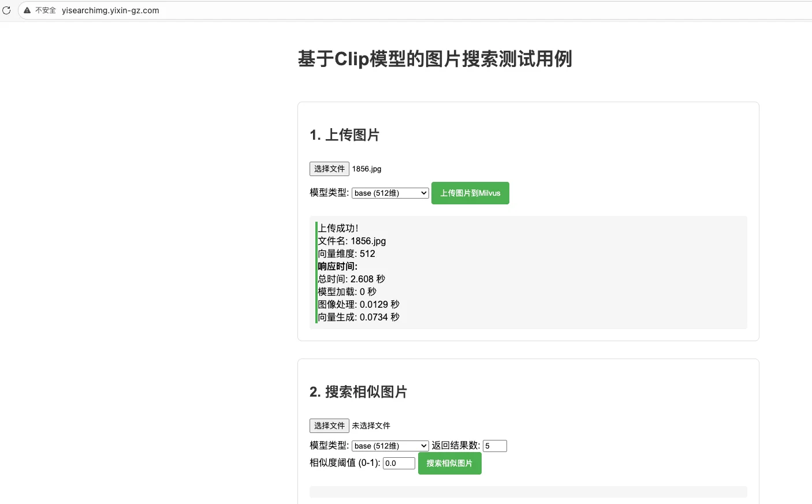The image size is (812, 504).
Task: Click the page heading 基于Clip模型的图片搜索测试用例
Action: [x=435, y=59]
